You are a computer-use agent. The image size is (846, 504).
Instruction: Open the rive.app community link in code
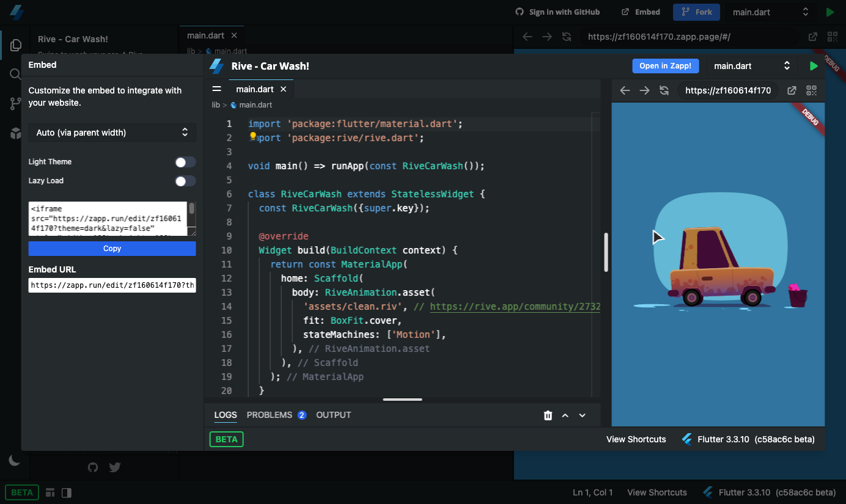click(515, 307)
